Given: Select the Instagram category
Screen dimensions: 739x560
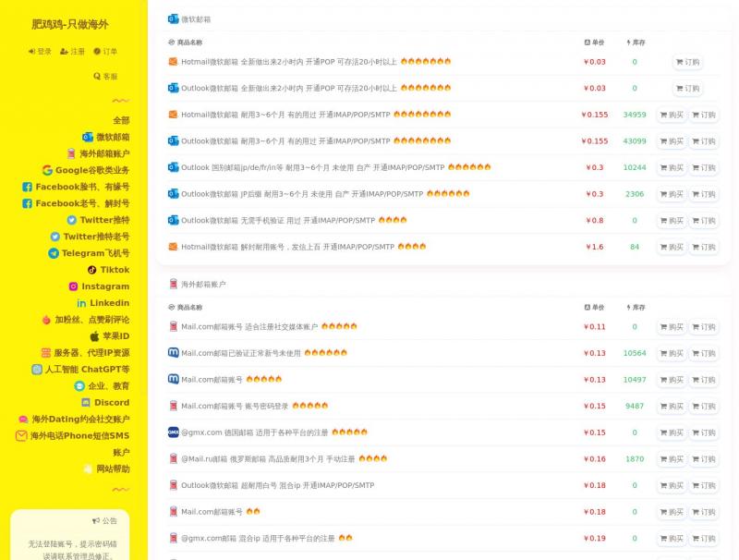Looking at the screenshot, I should point(105,286).
